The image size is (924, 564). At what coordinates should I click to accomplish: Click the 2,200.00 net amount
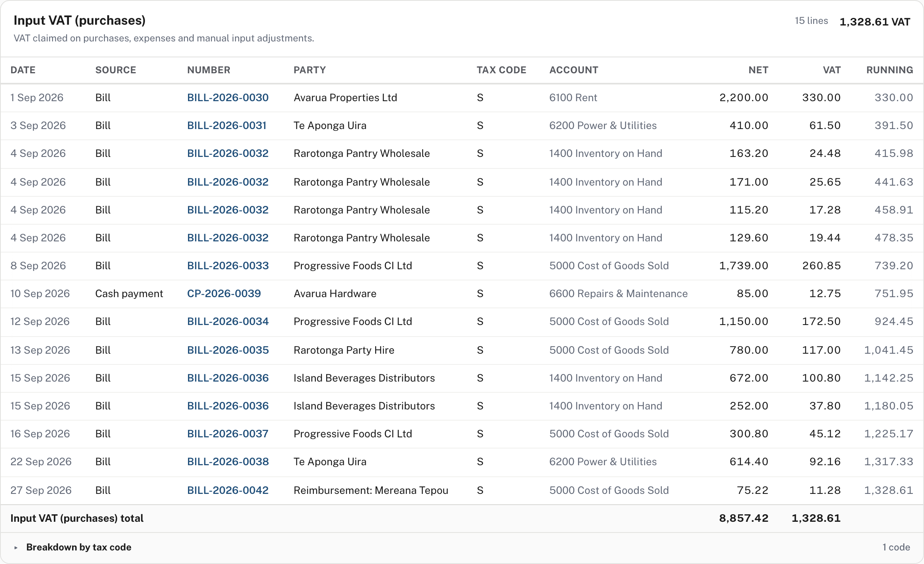(744, 98)
